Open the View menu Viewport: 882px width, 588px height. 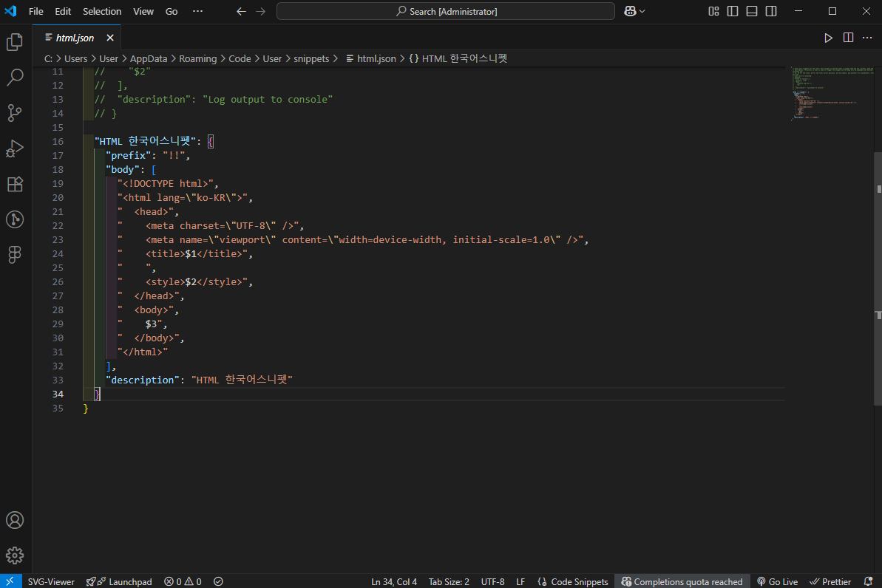(x=143, y=11)
